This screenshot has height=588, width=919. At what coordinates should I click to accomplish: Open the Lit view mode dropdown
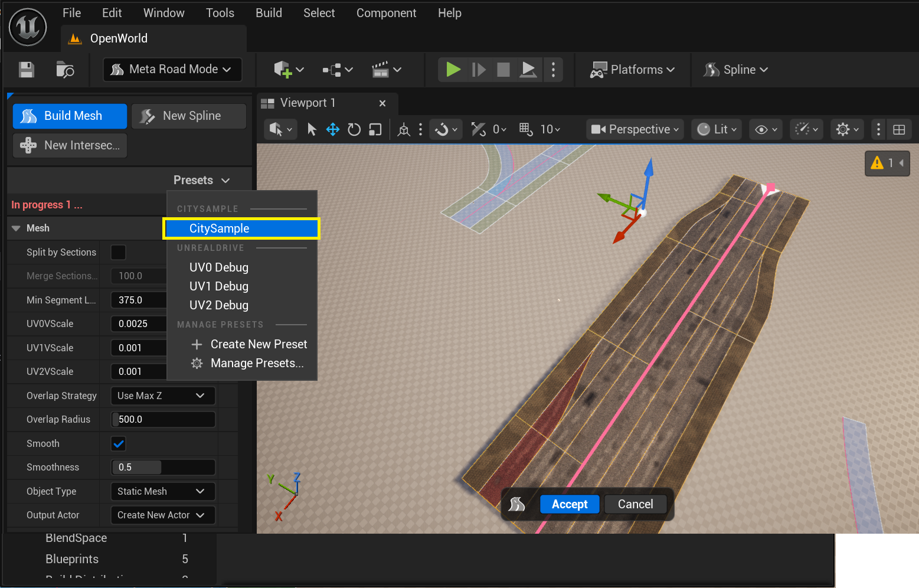pyautogui.click(x=717, y=129)
